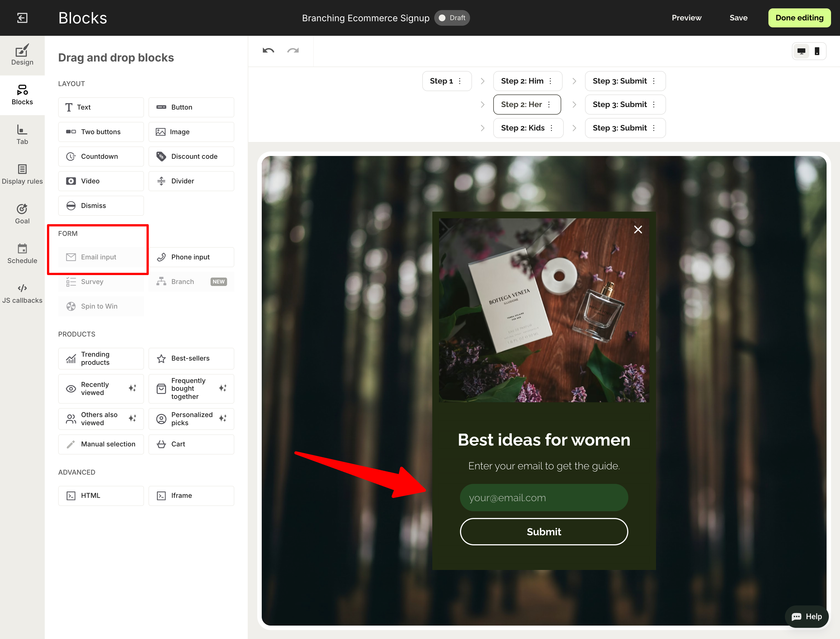This screenshot has width=840, height=639.
Task: Close the popup with X icon
Action: [638, 229]
